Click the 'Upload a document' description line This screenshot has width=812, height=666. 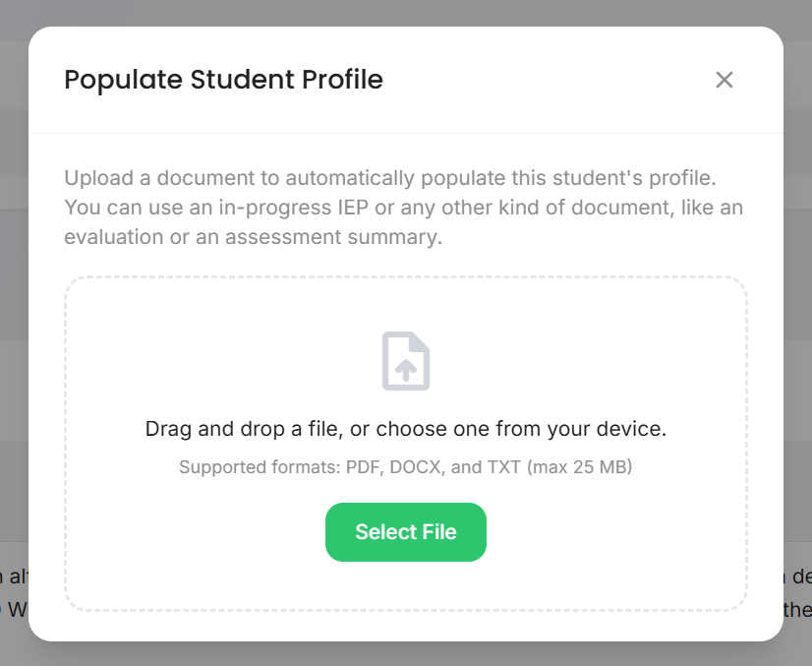click(x=390, y=179)
